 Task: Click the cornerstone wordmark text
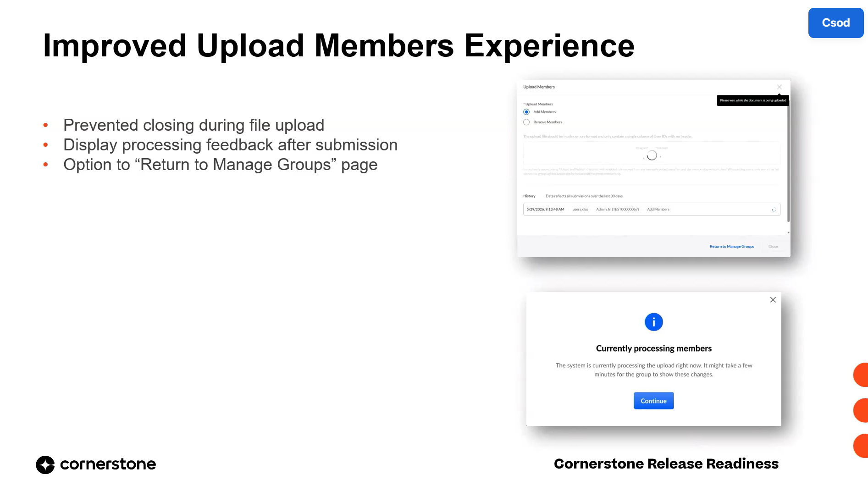tap(108, 464)
